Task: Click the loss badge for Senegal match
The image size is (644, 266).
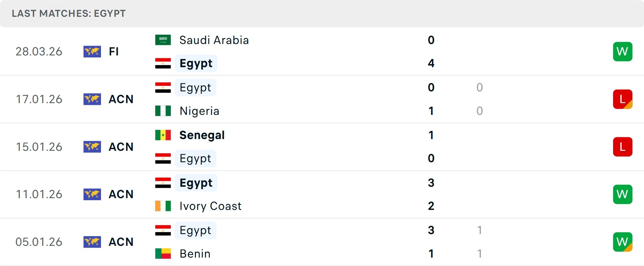Action: [x=623, y=147]
